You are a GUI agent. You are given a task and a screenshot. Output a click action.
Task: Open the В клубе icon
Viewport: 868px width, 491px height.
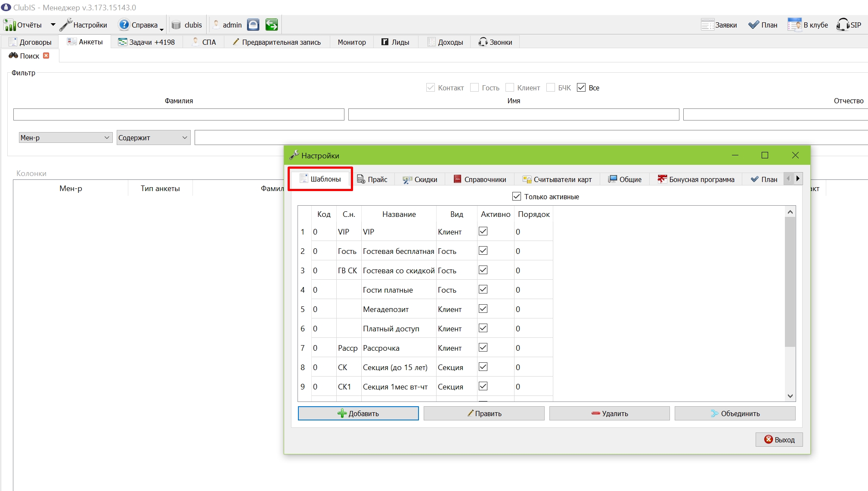pyautogui.click(x=794, y=25)
